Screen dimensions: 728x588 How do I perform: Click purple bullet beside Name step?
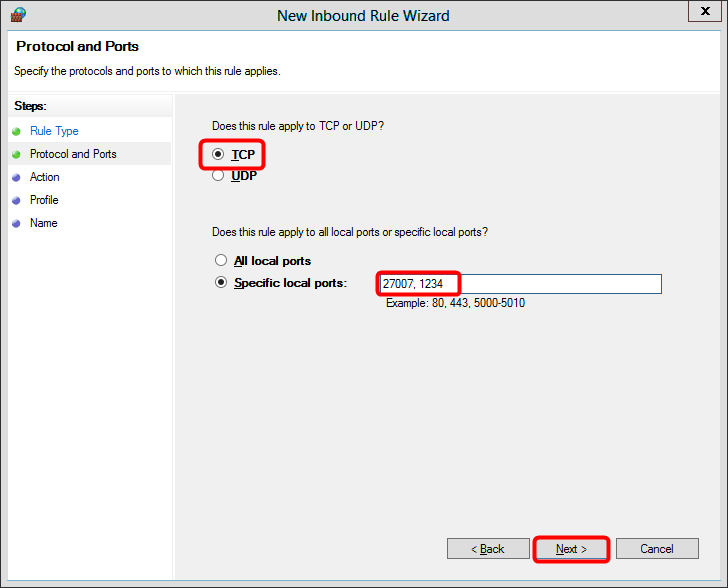pyautogui.click(x=16, y=223)
